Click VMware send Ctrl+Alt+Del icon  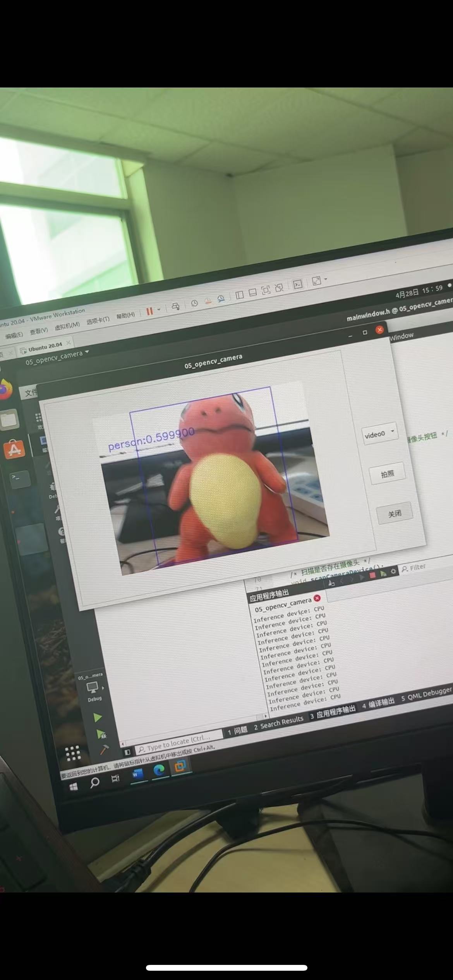click(x=176, y=307)
